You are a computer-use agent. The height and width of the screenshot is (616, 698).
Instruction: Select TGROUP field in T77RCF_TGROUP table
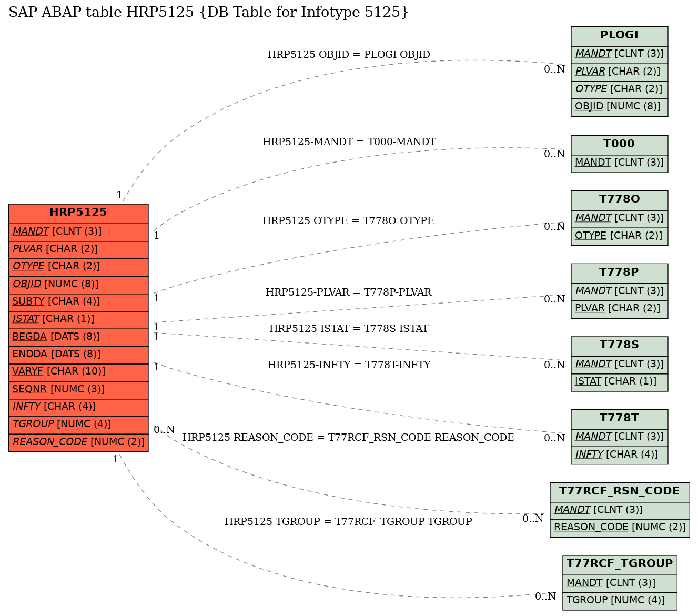click(x=619, y=601)
